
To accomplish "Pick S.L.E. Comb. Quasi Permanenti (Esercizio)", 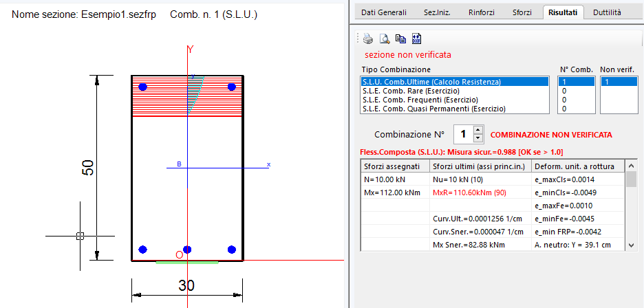I will 455,109.
